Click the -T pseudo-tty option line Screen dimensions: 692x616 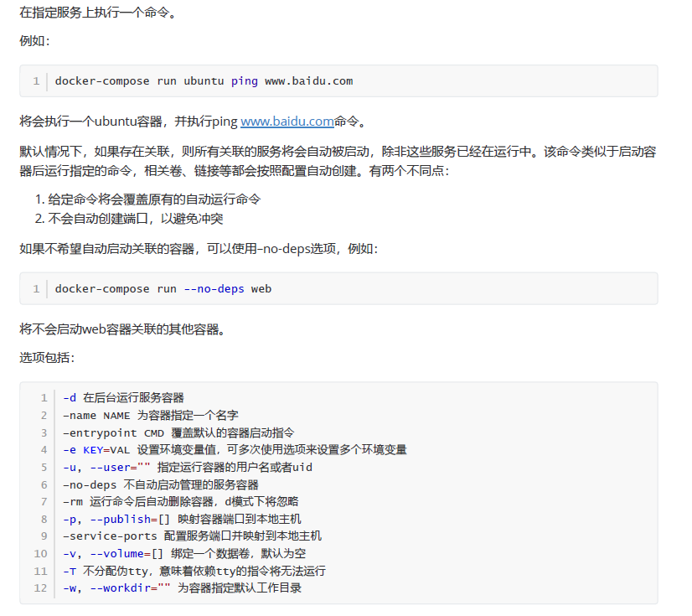pos(194,571)
